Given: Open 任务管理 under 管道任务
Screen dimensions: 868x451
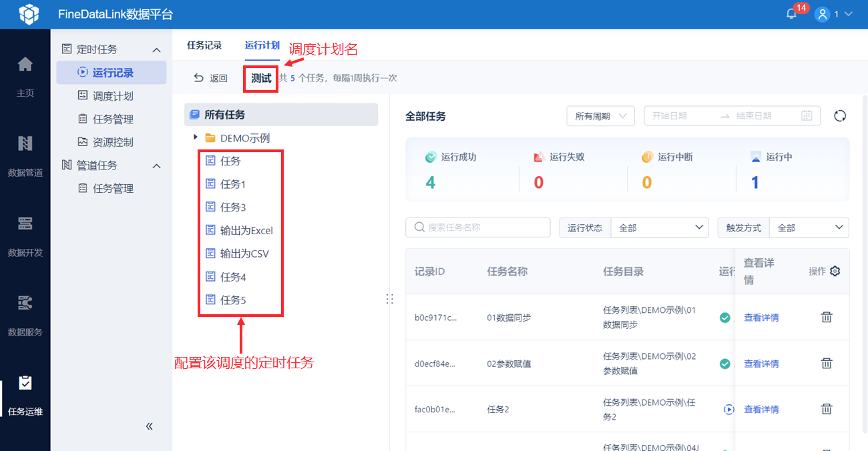Looking at the screenshot, I should 112,189.
